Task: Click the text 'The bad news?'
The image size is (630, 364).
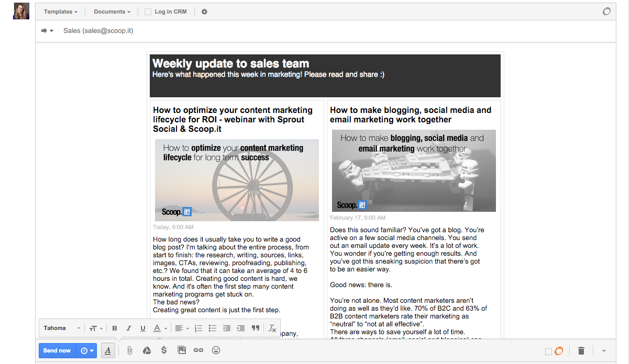Action: 176,302
